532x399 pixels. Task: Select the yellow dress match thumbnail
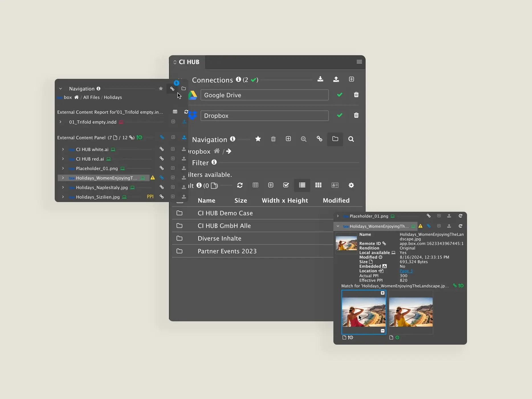[x=411, y=312]
